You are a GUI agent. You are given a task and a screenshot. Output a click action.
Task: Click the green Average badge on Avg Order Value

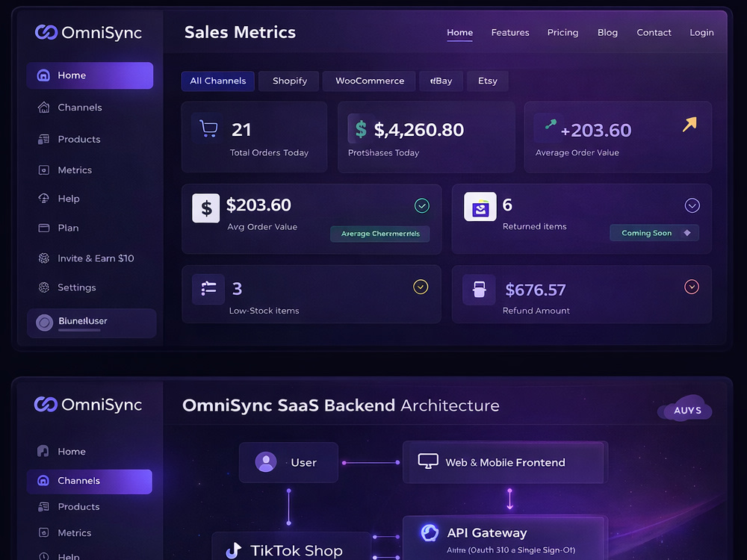pyautogui.click(x=379, y=234)
